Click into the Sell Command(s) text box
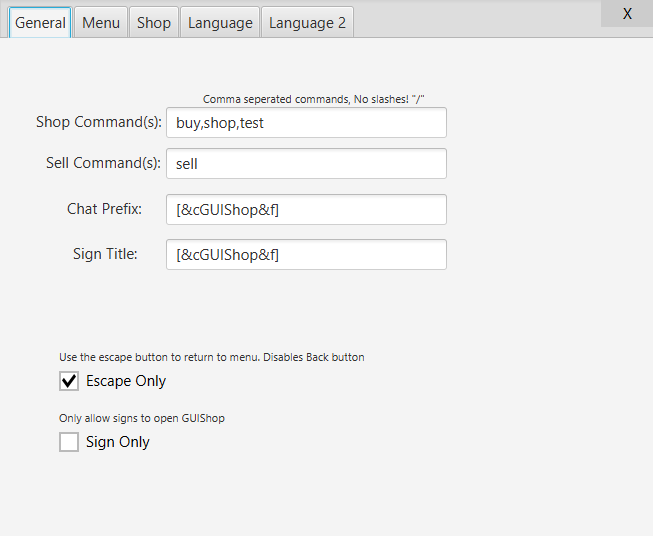The width and height of the screenshot is (653, 536). (x=306, y=164)
